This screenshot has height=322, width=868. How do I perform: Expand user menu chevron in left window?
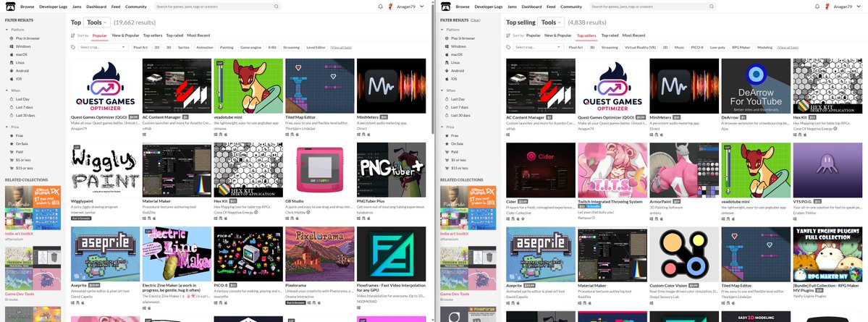click(422, 7)
